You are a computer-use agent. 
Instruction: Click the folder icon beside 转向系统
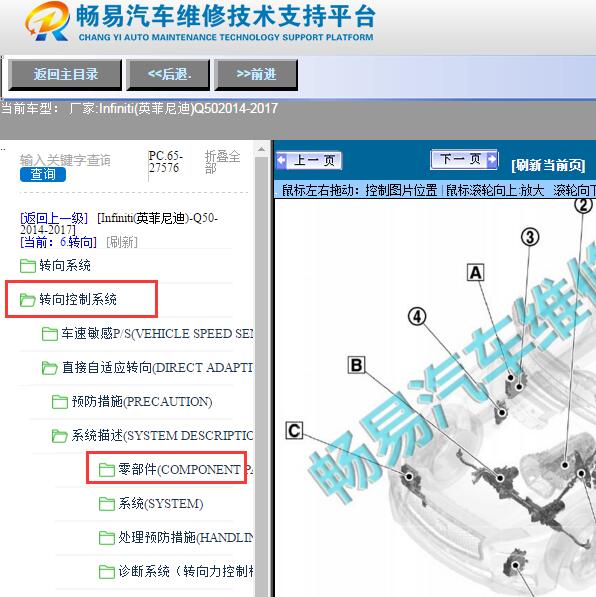pos(28,266)
